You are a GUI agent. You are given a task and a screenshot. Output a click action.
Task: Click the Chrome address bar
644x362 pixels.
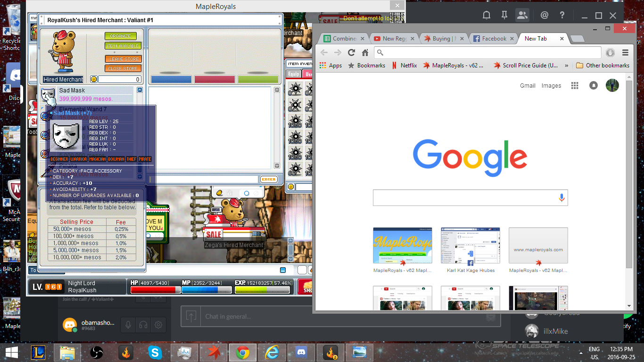tap(487, 52)
